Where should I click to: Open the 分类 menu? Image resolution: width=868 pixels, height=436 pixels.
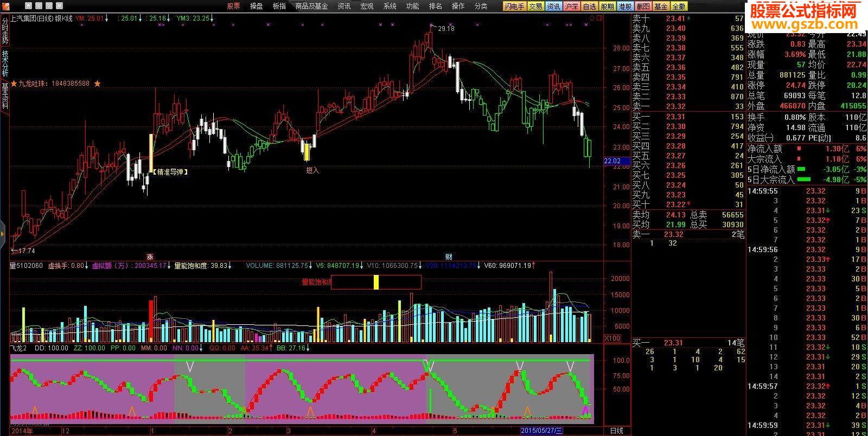(481, 6)
